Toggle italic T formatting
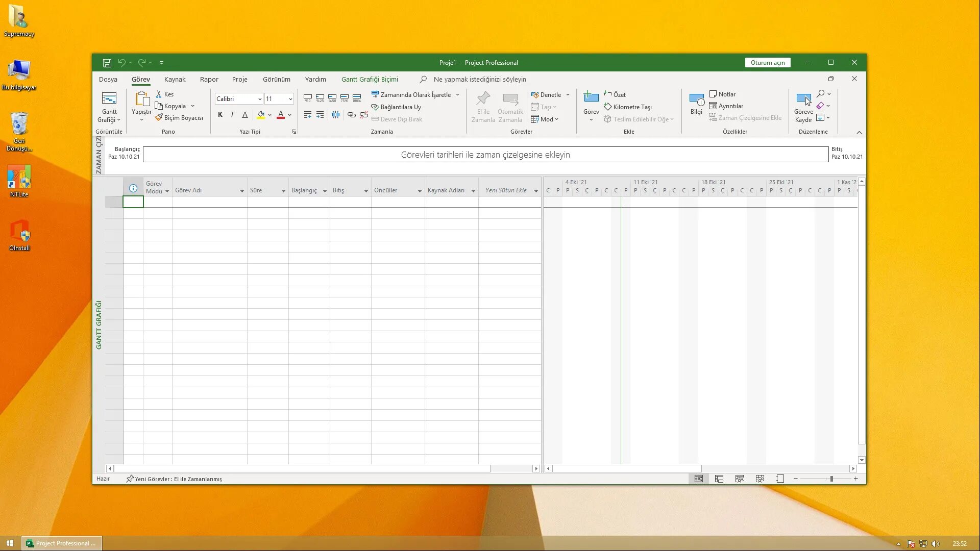Viewport: 980px width, 551px height. (232, 115)
